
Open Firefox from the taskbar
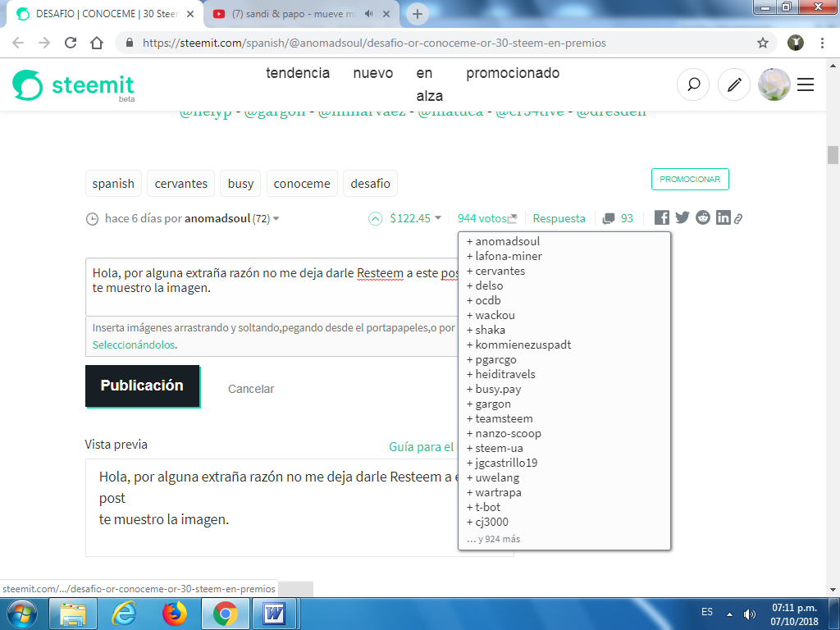click(x=174, y=614)
